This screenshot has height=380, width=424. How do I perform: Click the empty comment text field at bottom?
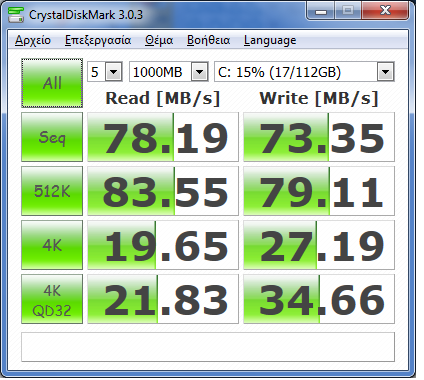(208, 347)
